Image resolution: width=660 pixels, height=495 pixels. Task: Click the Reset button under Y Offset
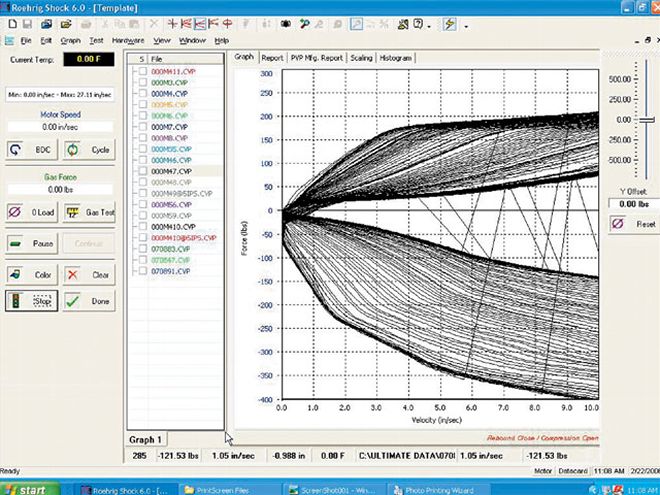click(634, 224)
